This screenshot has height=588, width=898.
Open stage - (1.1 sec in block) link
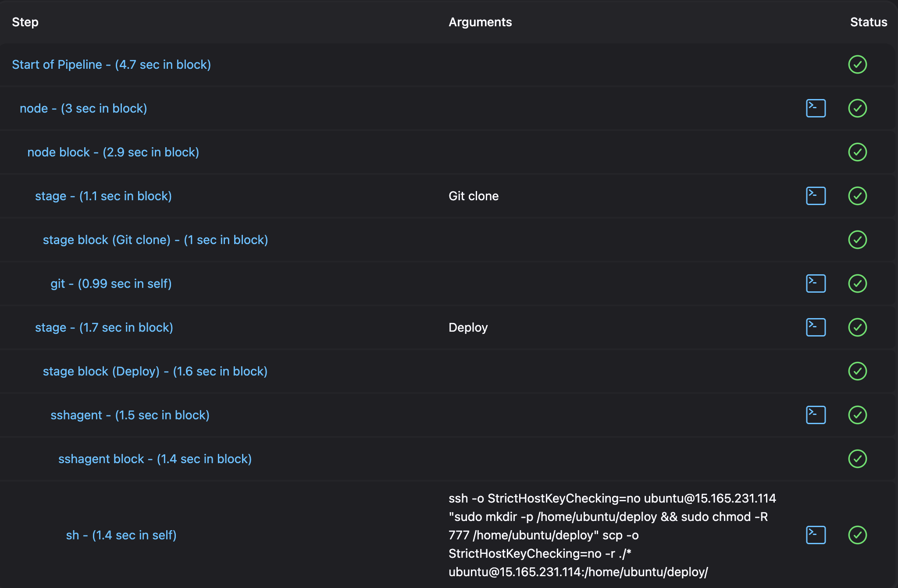point(103,196)
